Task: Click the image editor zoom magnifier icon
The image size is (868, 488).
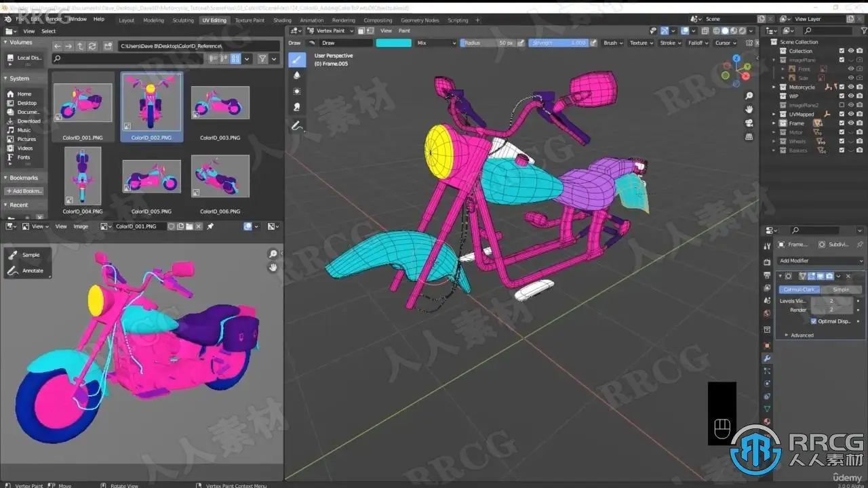Action: tap(273, 254)
